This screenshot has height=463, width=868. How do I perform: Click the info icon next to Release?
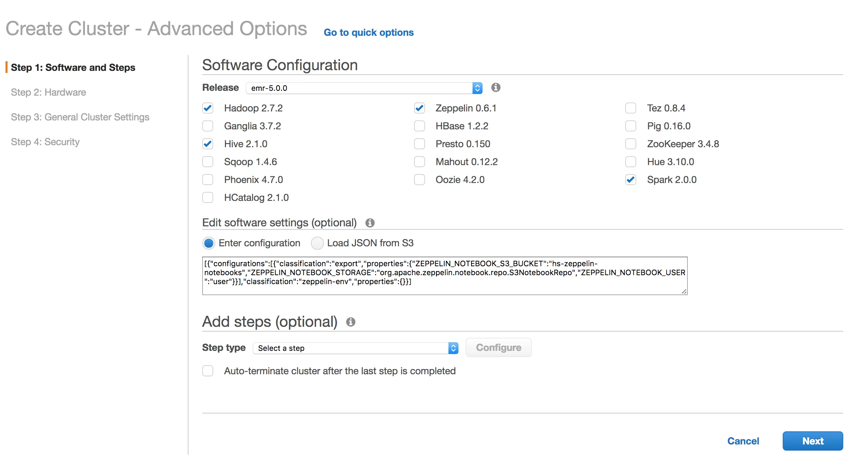click(x=496, y=87)
